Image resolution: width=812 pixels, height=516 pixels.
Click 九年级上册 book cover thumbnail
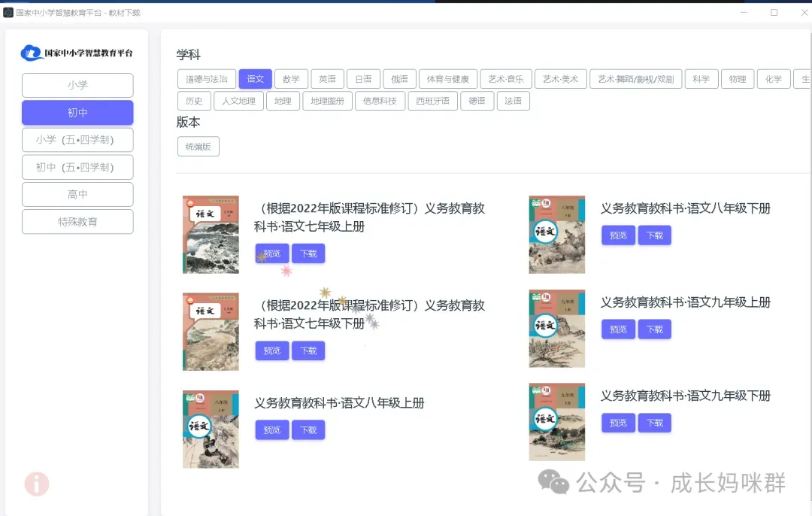click(556, 329)
